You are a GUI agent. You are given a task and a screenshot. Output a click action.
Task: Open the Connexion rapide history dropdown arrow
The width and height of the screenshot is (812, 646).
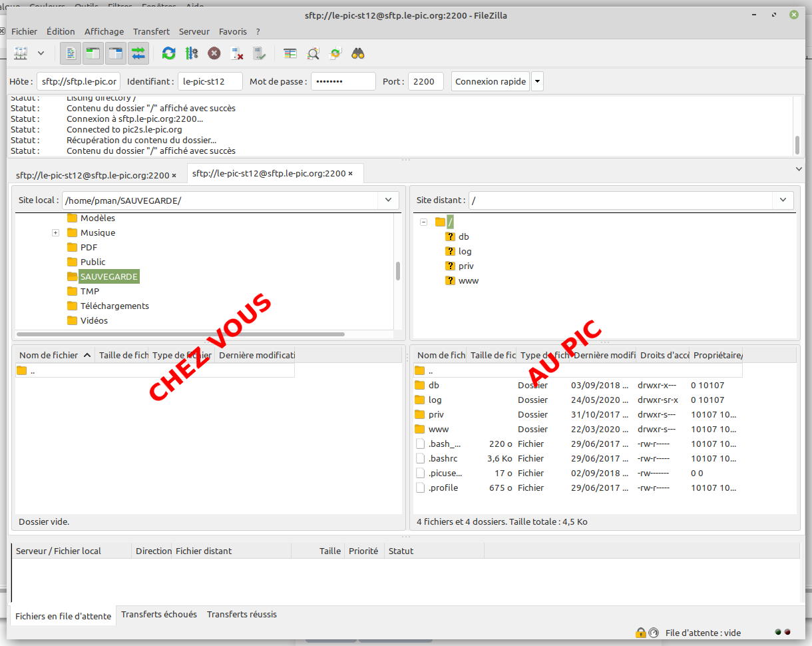pos(537,82)
